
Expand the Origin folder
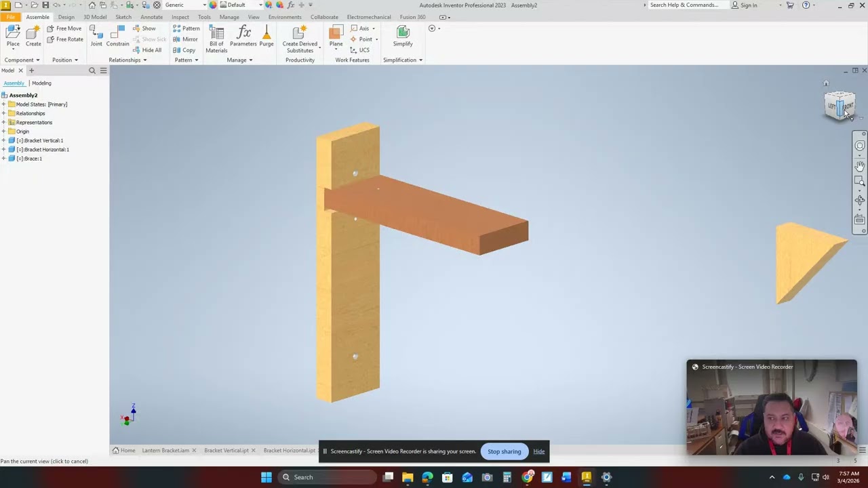click(x=3, y=131)
